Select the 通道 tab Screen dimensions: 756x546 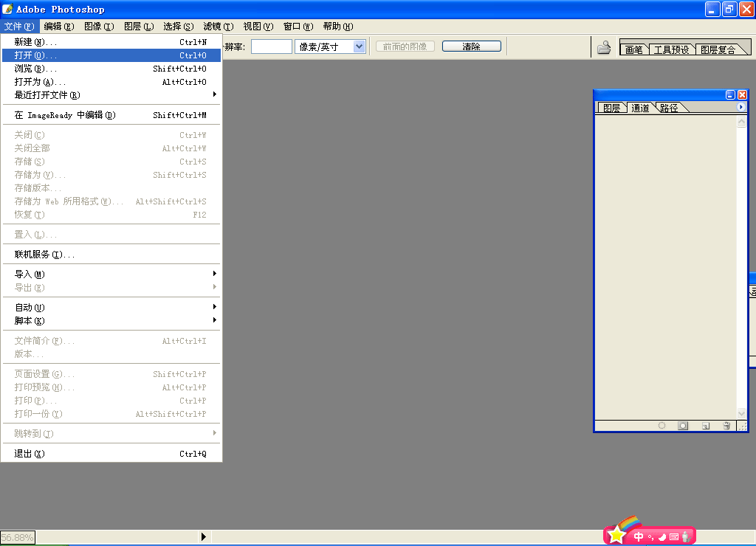click(640, 108)
